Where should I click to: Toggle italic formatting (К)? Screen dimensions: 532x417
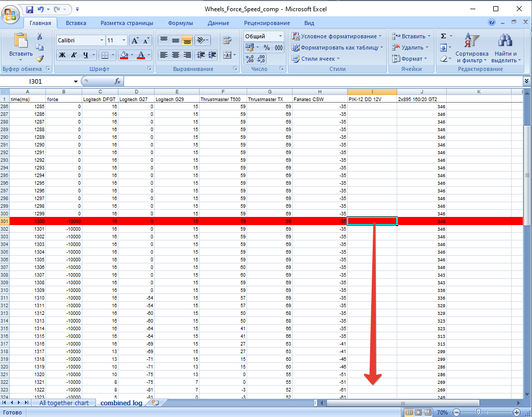point(74,55)
